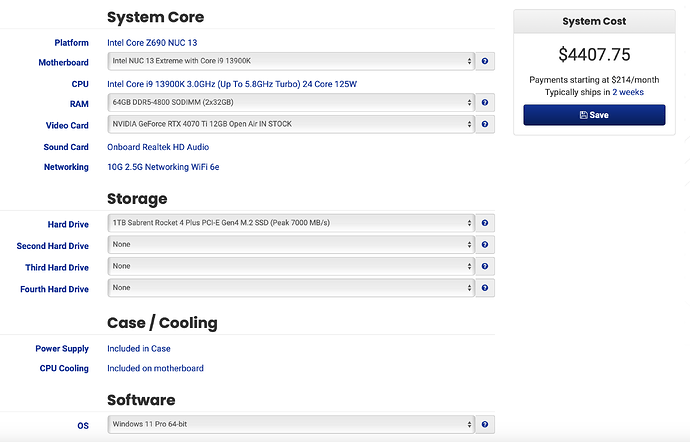Screen dimensions: 690x442
Task: Open the Second Hard Drive dropdown
Action: coord(291,245)
